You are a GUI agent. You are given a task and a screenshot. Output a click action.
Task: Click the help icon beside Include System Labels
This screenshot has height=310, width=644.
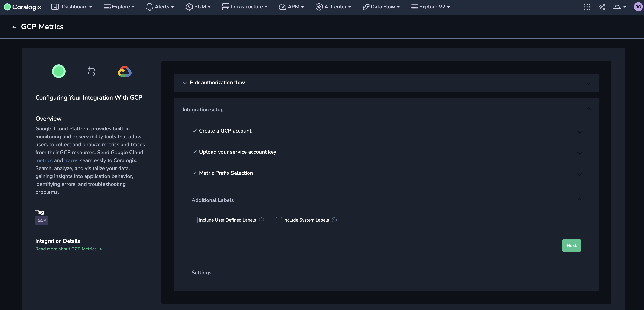(x=334, y=220)
